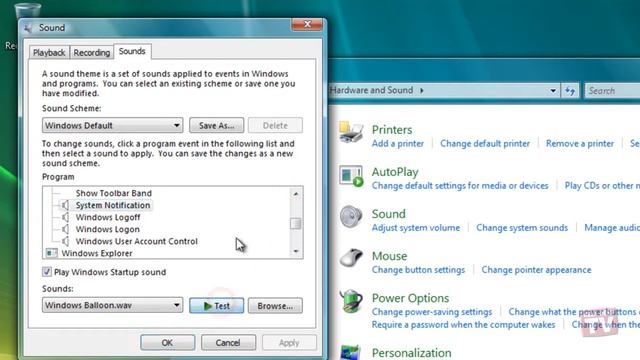Click scroll up arrow in Program list

296,193
